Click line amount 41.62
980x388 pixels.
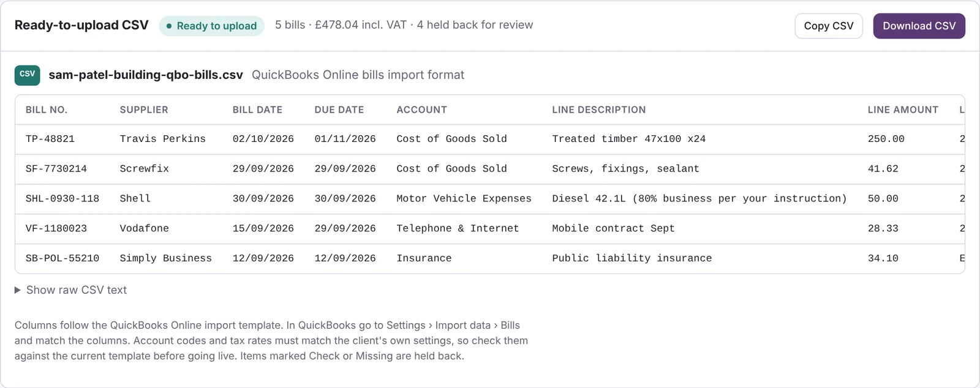[x=883, y=169]
